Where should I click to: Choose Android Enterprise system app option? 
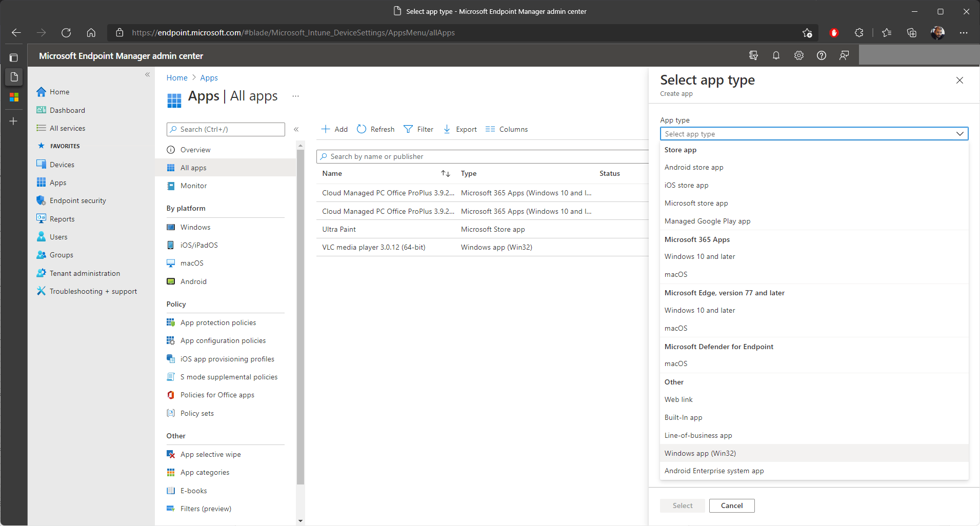[x=814, y=471]
